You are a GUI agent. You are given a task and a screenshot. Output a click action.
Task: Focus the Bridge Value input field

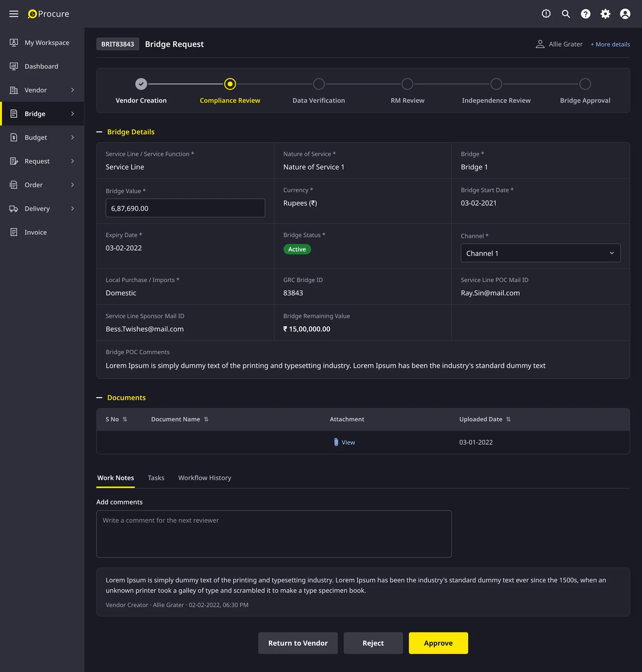(185, 208)
